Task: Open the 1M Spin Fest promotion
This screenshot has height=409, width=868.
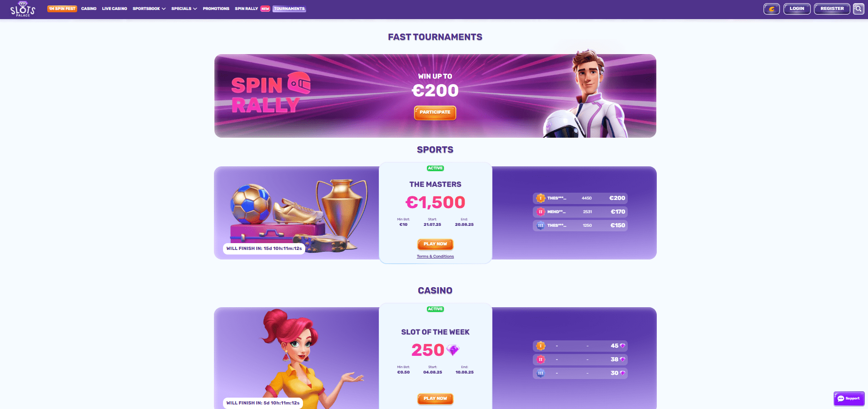Action: pyautogui.click(x=62, y=9)
